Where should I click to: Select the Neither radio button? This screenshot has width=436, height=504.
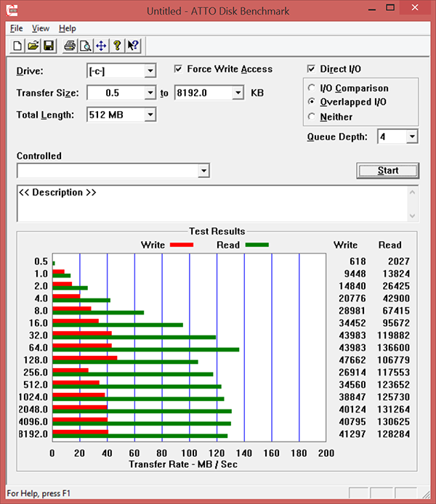(311, 116)
